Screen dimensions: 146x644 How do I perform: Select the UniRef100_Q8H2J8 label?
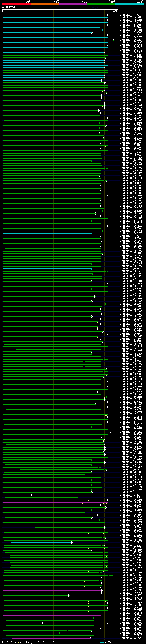coord(131,67)
